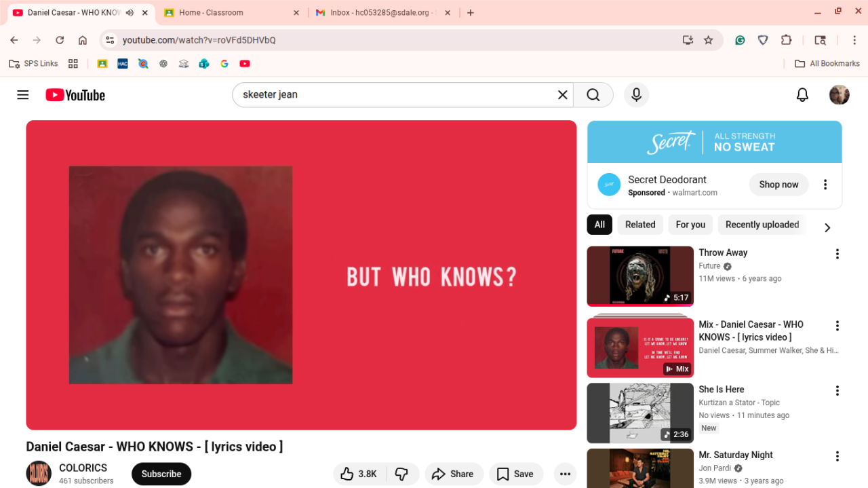Bookmark this page with the star

click(x=709, y=40)
